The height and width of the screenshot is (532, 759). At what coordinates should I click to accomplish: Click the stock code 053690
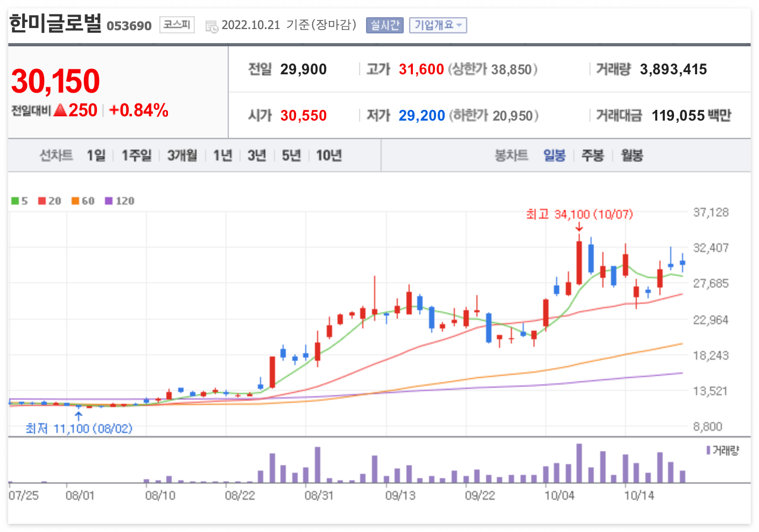[x=129, y=26]
